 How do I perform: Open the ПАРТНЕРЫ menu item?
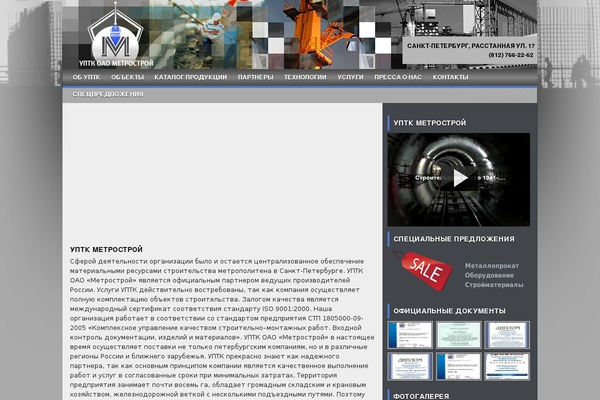tap(256, 77)
